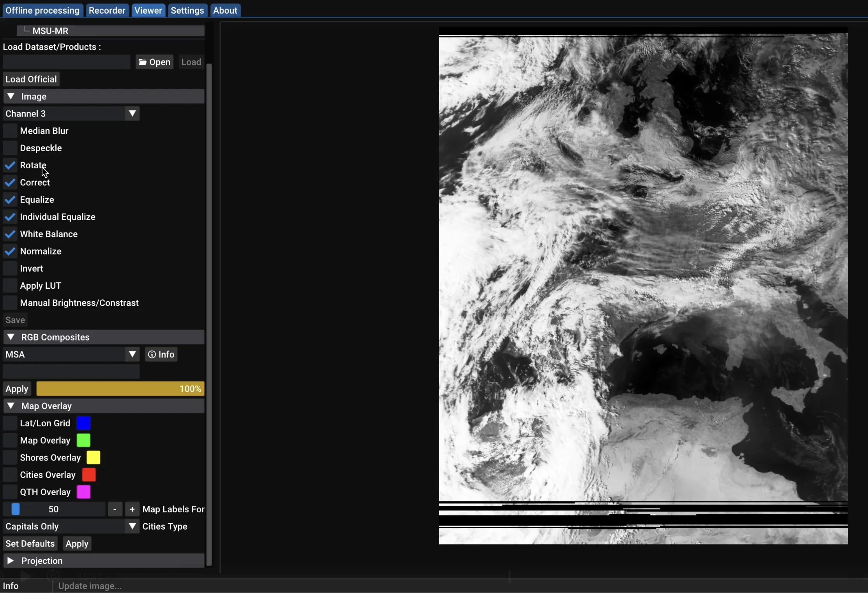This screenshot has height=593, width=868.
Task: Enable the Apply LUT option
Action: (x=10, y=285)
